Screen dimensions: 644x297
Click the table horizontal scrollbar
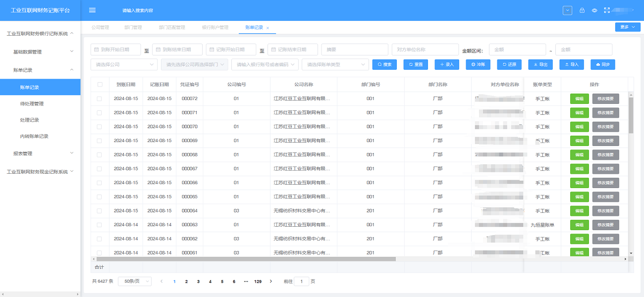click(x=246, y=259)
